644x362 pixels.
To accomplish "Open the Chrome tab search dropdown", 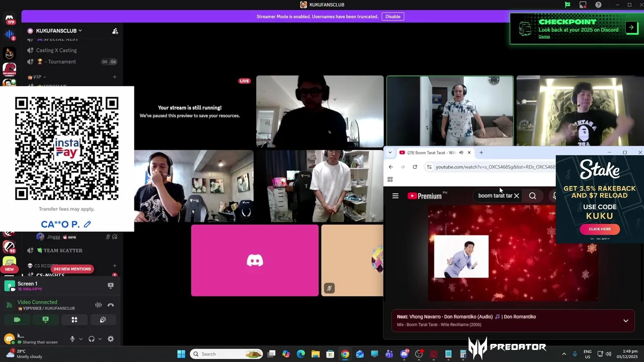I will 390,152.
